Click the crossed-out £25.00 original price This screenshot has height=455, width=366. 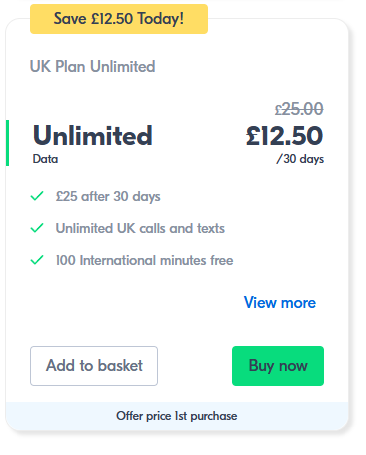(299, 109)
